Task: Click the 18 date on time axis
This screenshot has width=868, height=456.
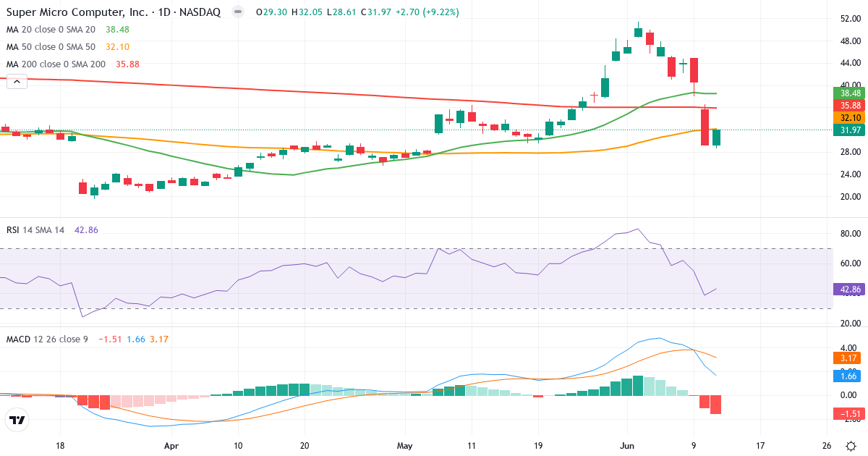Action: (x=61, y=447)
